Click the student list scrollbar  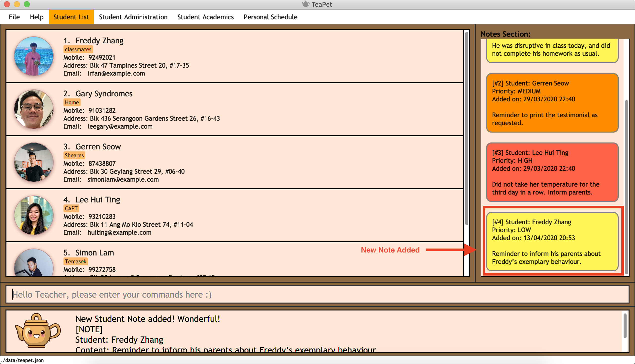[x=466, y=128]
